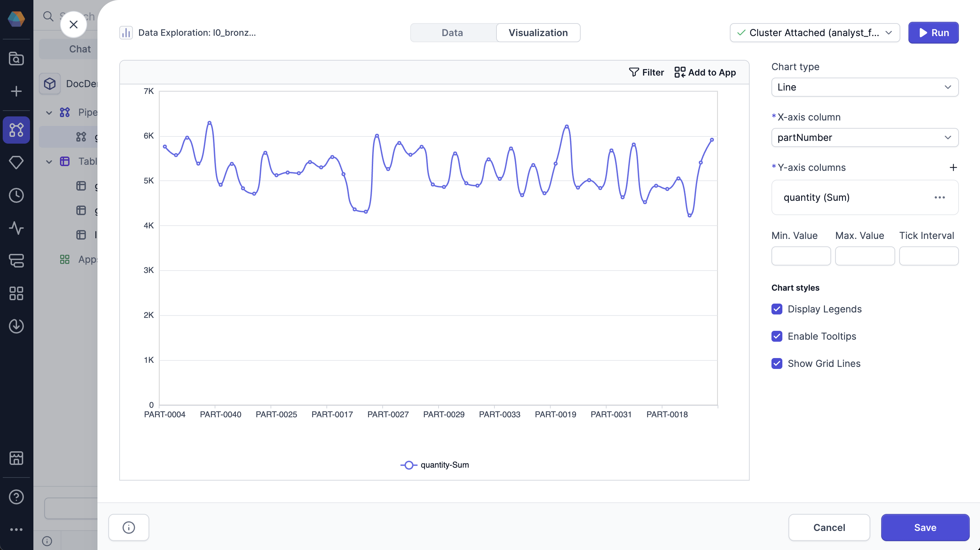
Task: Select the Visualization tab
Action: [538, 33]
